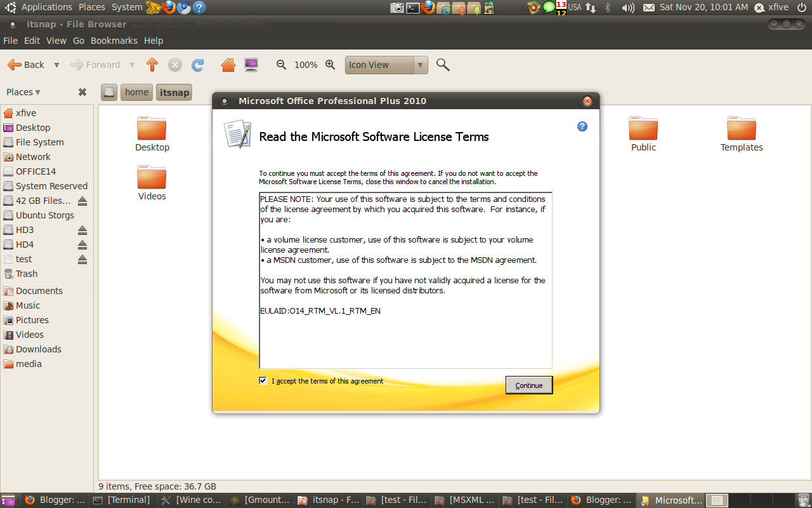Zoom in with the plus magnifier
This screenshot has width=812, height=508.
[330, 65]
